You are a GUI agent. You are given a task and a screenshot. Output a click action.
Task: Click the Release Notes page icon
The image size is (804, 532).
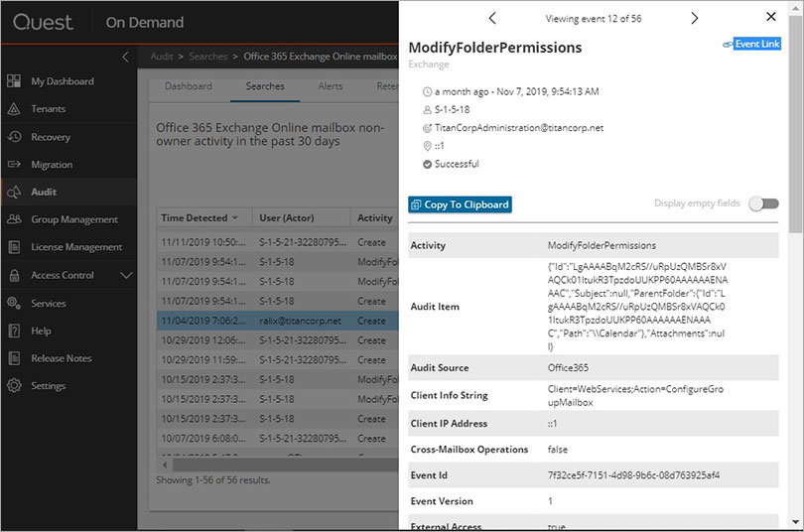tap(14, 358)
